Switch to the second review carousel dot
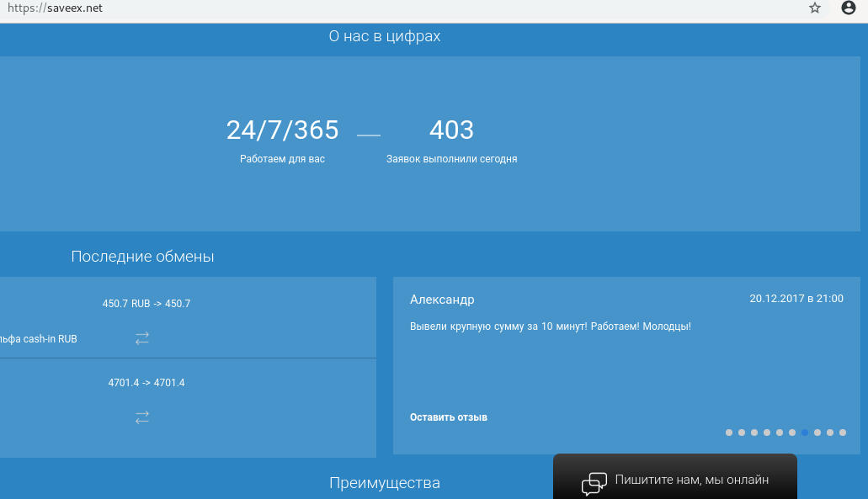The height and width of the screenshot is (499, 868). point(742,433)
